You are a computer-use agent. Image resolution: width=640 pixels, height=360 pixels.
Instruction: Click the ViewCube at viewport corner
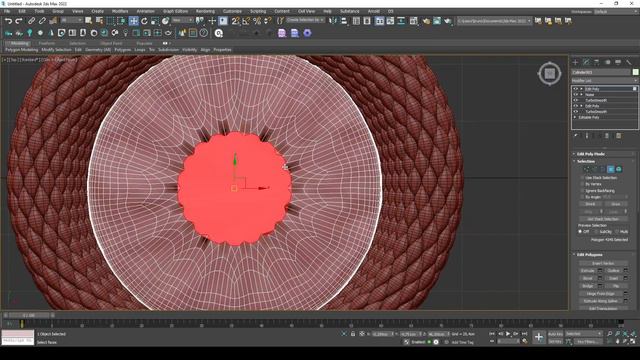click(549, 73)
